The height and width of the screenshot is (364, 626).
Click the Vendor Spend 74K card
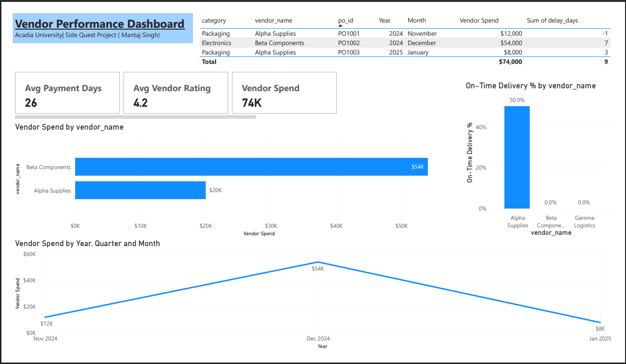click(284, 93)
